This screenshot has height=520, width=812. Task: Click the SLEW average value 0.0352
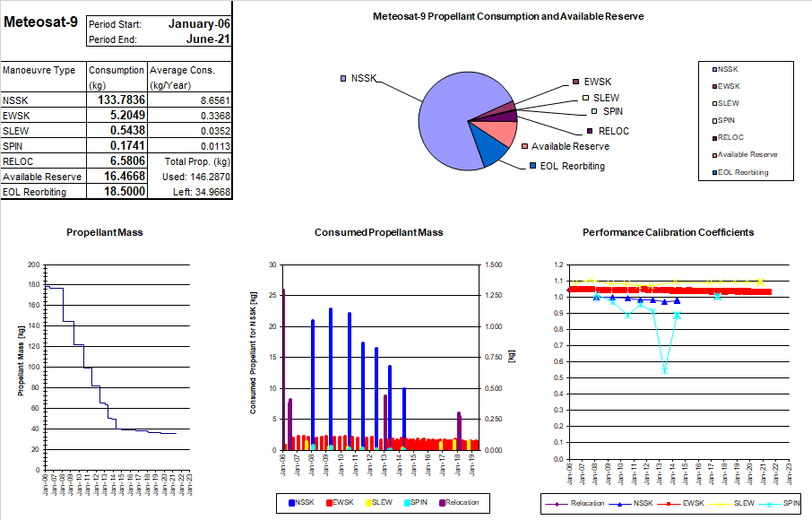(215, 131)
